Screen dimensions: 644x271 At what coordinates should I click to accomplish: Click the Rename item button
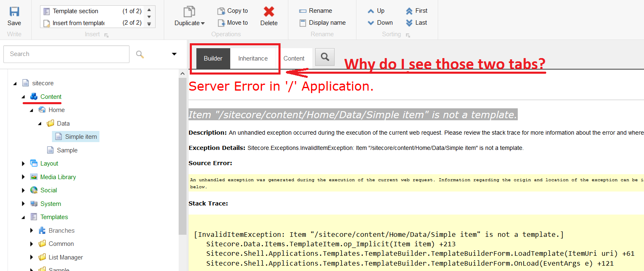point(316,11)
